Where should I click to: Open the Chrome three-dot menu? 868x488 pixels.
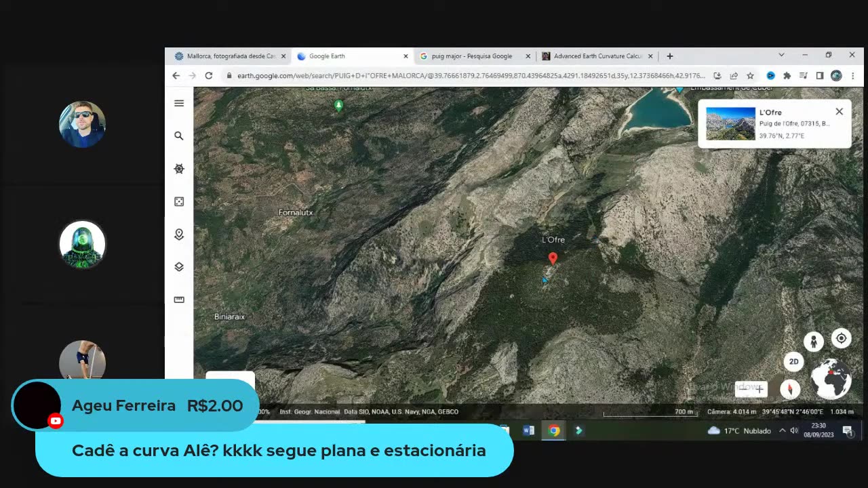click(852, 76)
